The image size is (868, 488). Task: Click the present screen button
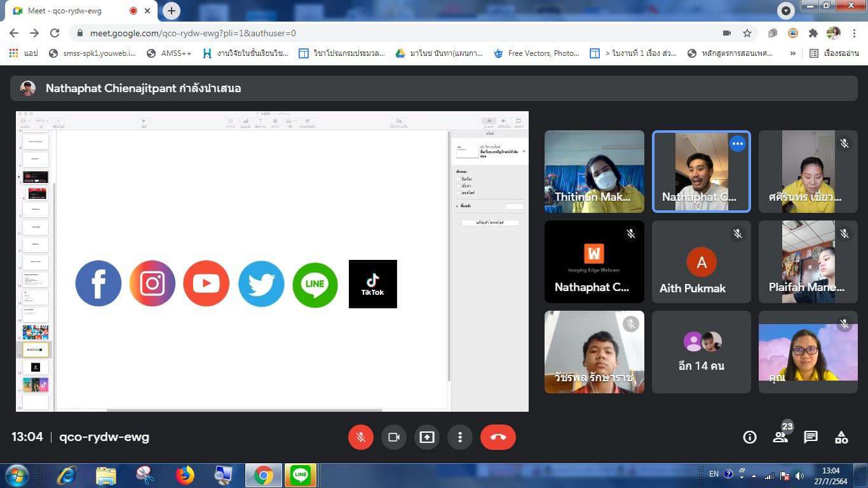tap(426, 437)
